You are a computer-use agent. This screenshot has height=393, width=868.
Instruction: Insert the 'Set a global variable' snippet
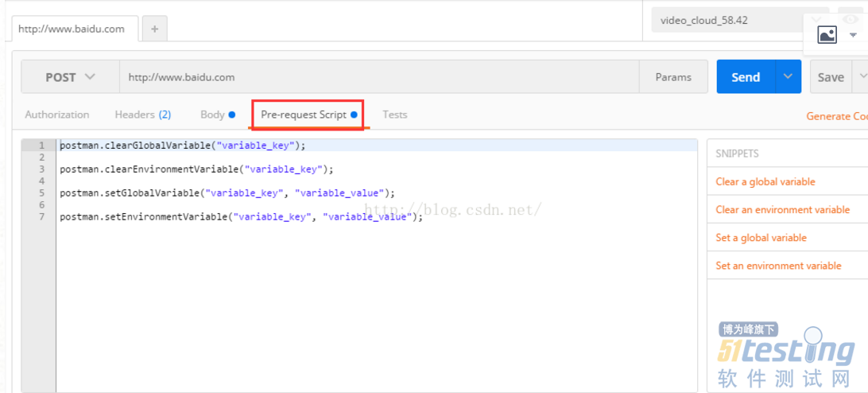pos(761,237)
